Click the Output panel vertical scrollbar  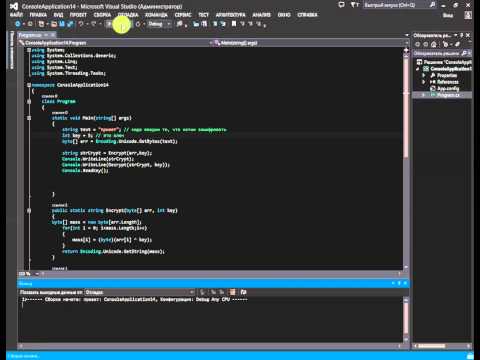click(406, 320)
